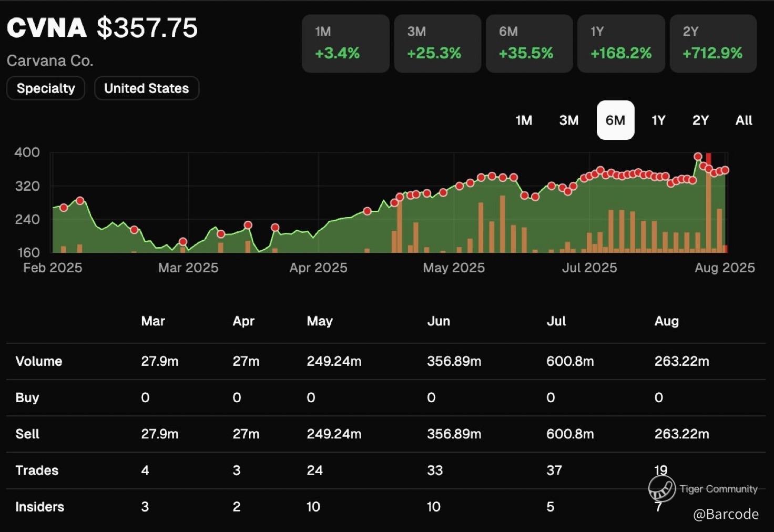Viewport: 774px width, 532px height.
Task: Open the 6M +35.5% performance card
Action: click(x=529, y=44)
